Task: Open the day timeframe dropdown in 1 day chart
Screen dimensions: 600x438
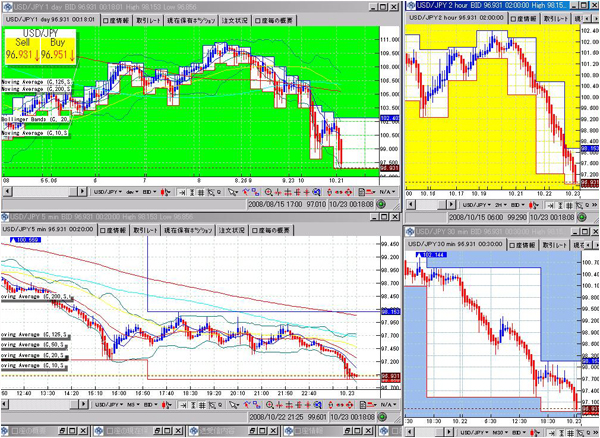Action: (132, 192)
